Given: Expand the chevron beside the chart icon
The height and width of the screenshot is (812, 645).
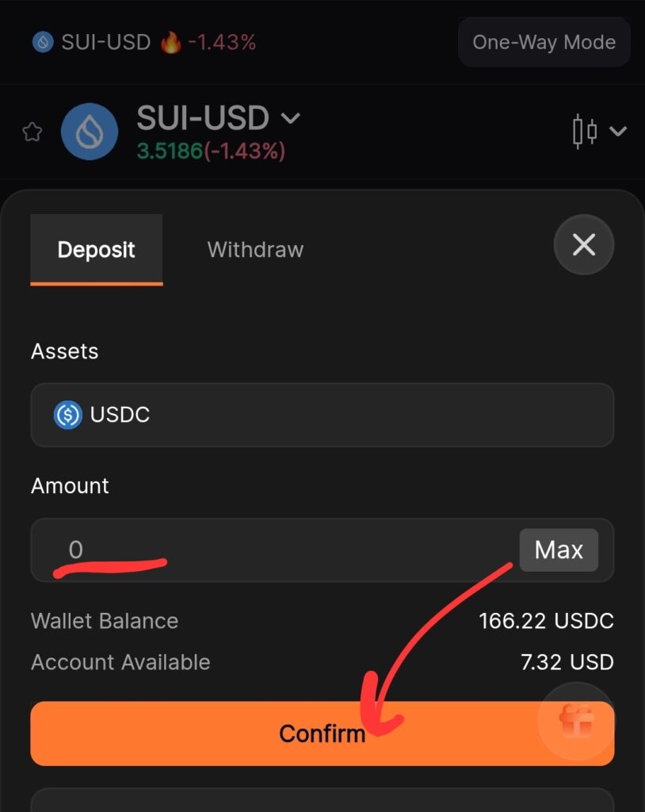Looking at the screenshot, I should tap(618, 131).
